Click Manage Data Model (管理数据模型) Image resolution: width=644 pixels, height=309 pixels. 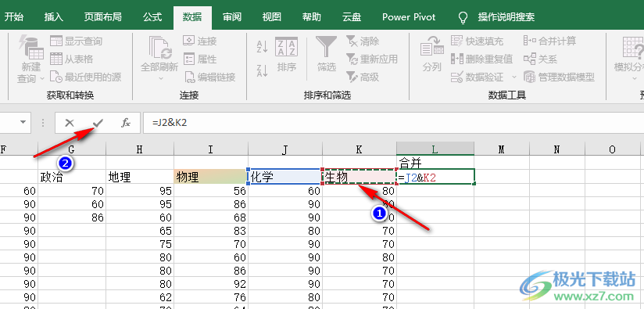tap(560, 77)
